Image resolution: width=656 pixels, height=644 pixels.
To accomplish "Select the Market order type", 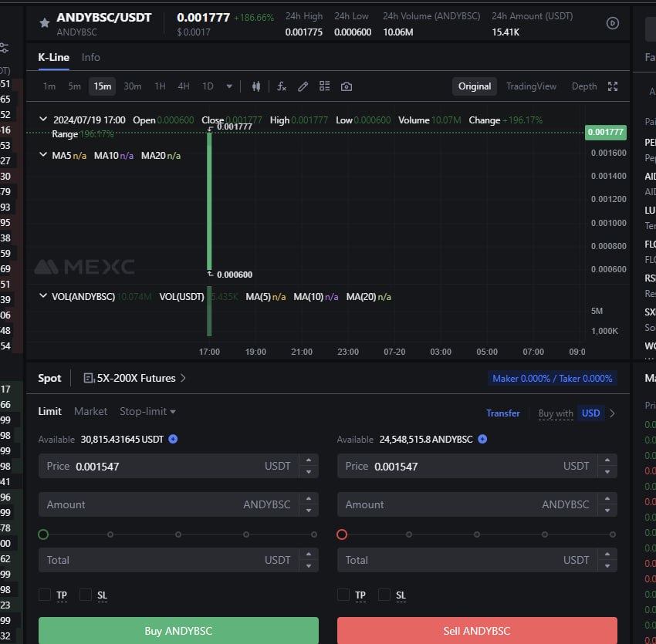I will coord(91,412).
